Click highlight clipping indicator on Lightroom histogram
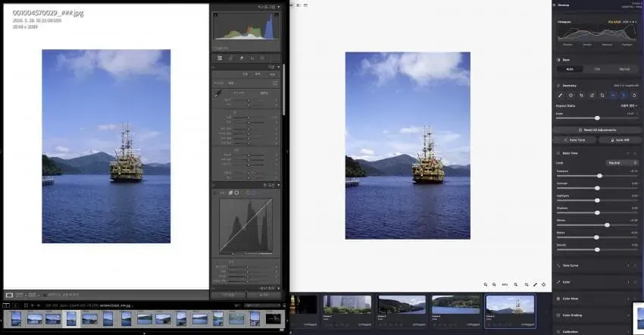 [x=277, y=15]
